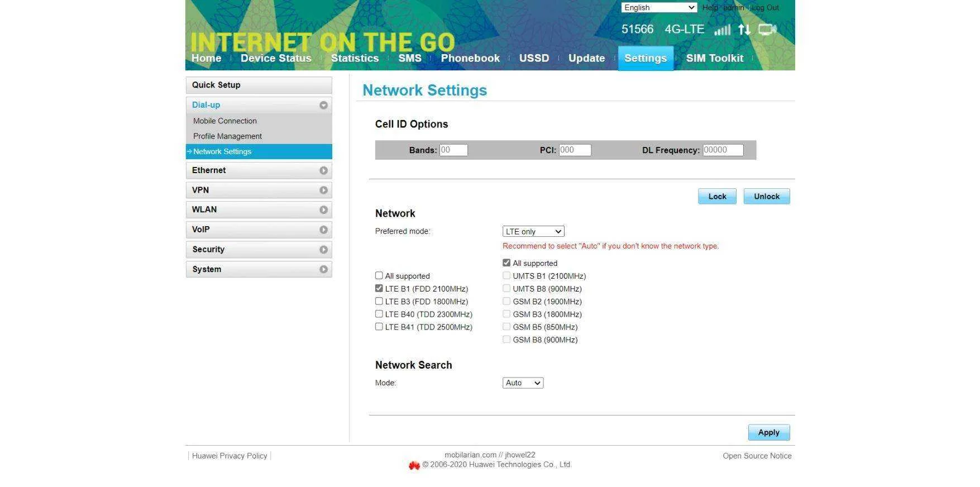Screen dimensions: 980x487
Task: Expand the WLAN section
Action: (259, 209)
